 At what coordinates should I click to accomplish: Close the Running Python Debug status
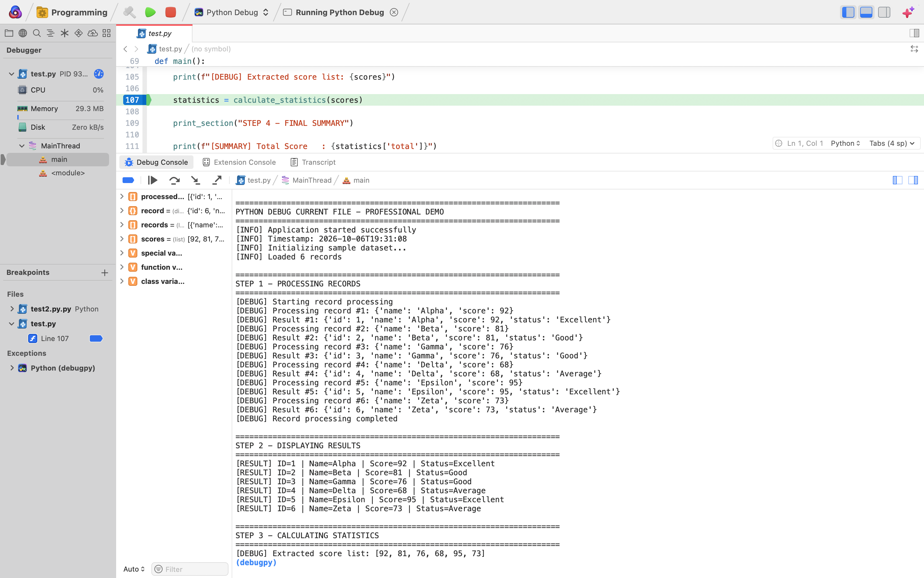(x=394, y=12)
